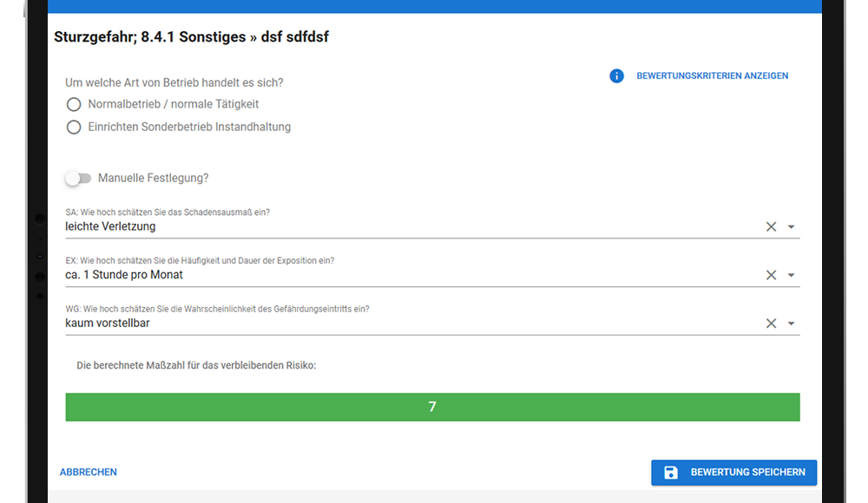
Task: Select Normalbetrieb / normale Tätigkeit radio
Action: point(74,105)
